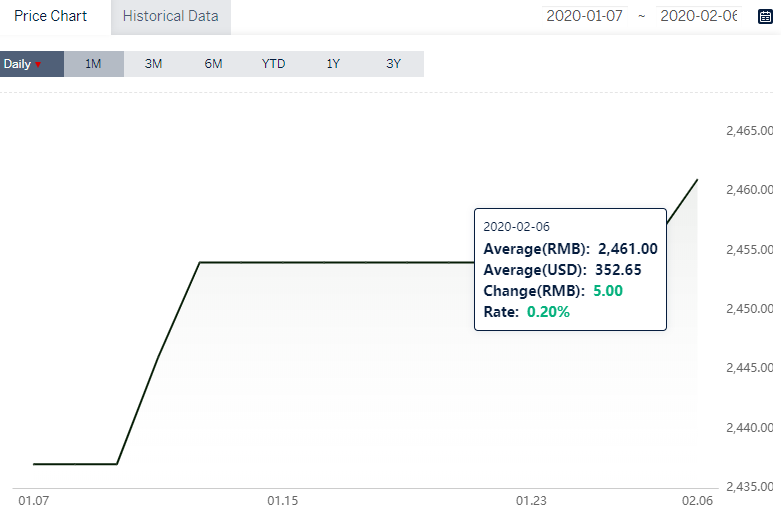The width and height of the screenshot is (781, 520).
Task: Click the 2,460.00 y-axis label
Action: [x=750, y=190]
